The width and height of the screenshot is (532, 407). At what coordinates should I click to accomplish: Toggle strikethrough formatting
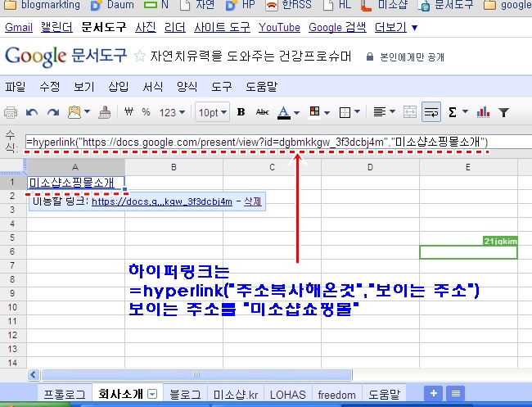[262, 111]
